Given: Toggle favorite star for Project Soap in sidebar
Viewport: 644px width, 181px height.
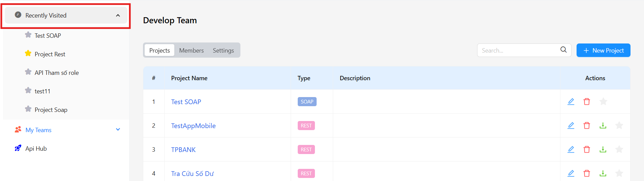Looking at the screenshot, I should click(x=28, y=109).
